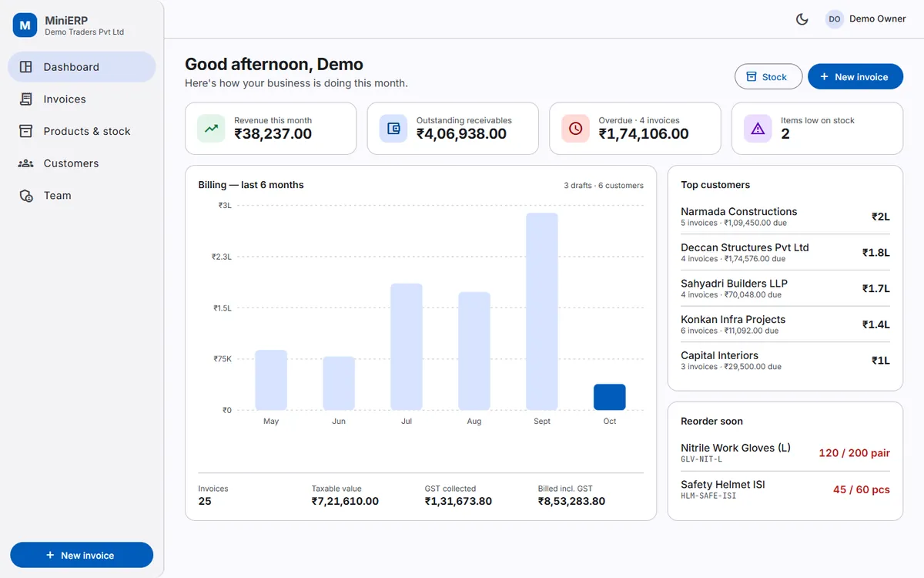924x578 pixels.
Task: Open Sahyadri Builders LLP row
Action: (785, 288)
